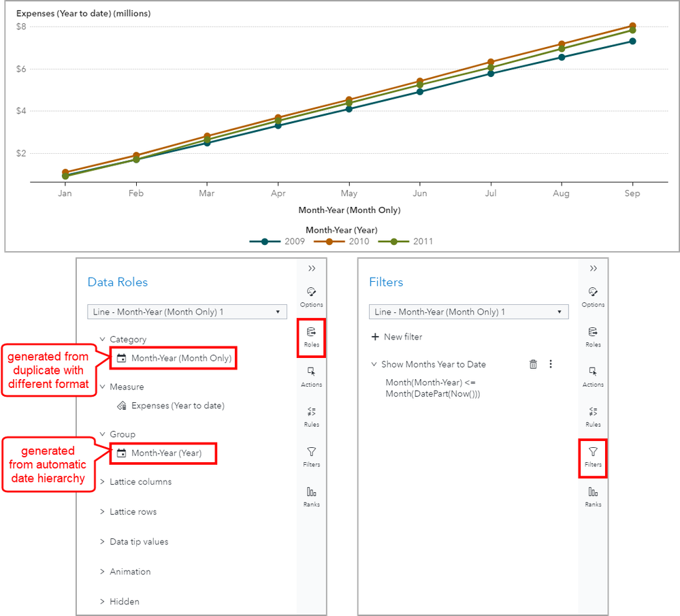Click the filter expression Month(Month-Year) <= text
680x616 pixels.
click(x=431, y=382)
